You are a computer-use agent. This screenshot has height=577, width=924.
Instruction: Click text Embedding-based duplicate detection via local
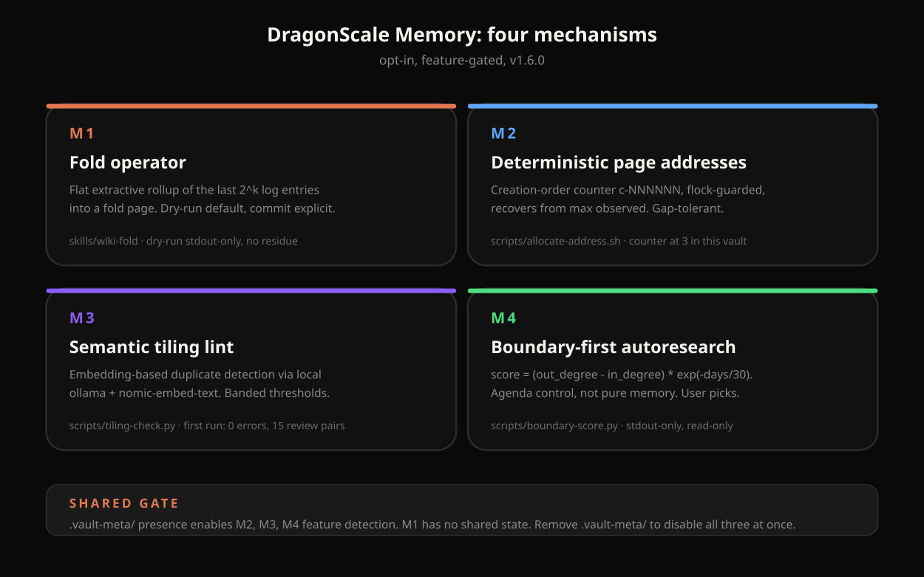195,375
